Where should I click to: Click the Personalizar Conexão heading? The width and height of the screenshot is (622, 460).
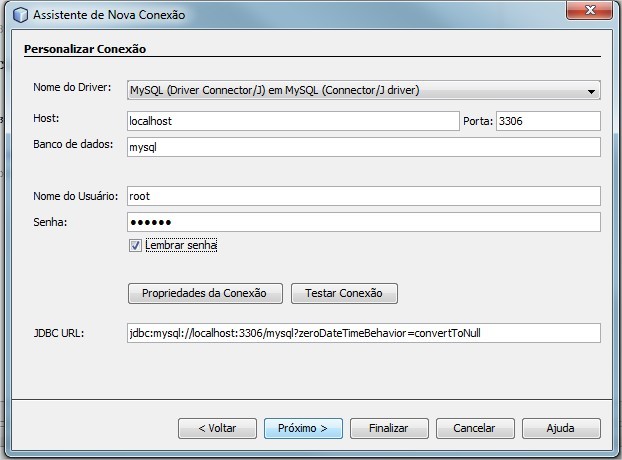[x=85, y=49]
